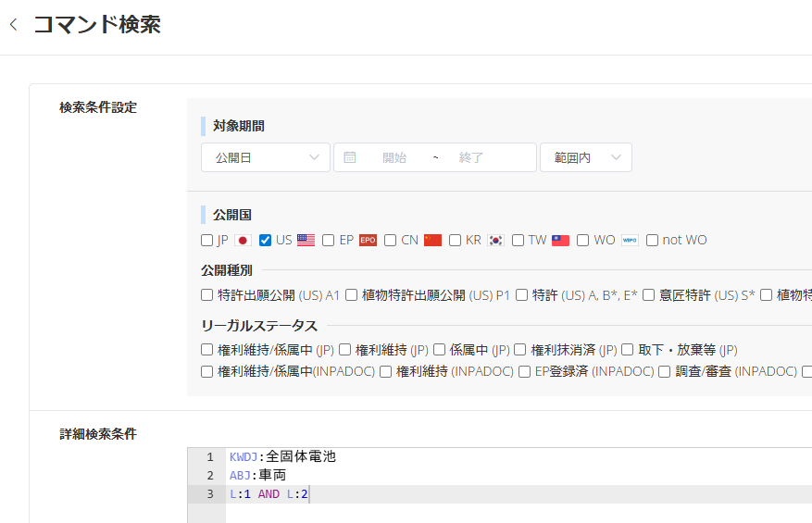Check 特許出願公開 (US) A1 checkbox

(207, 295)
